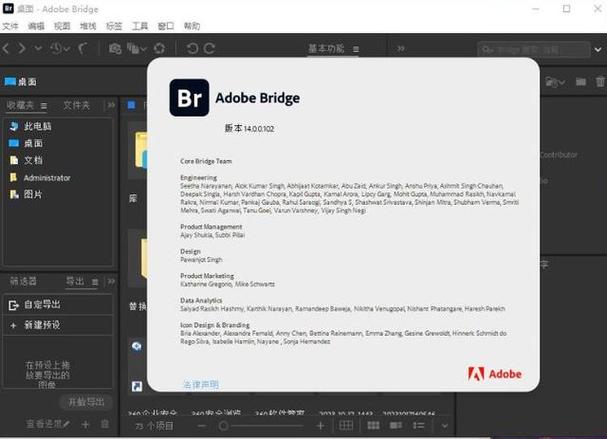Click plus to enlarge thumbnails
This screenshot has height=439, width=607.
[320, 426]
